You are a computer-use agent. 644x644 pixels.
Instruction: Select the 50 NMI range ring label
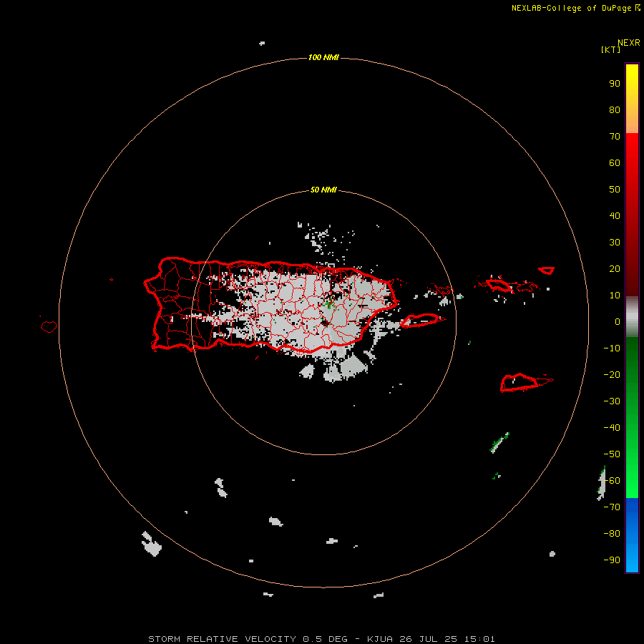pos(323,190)
